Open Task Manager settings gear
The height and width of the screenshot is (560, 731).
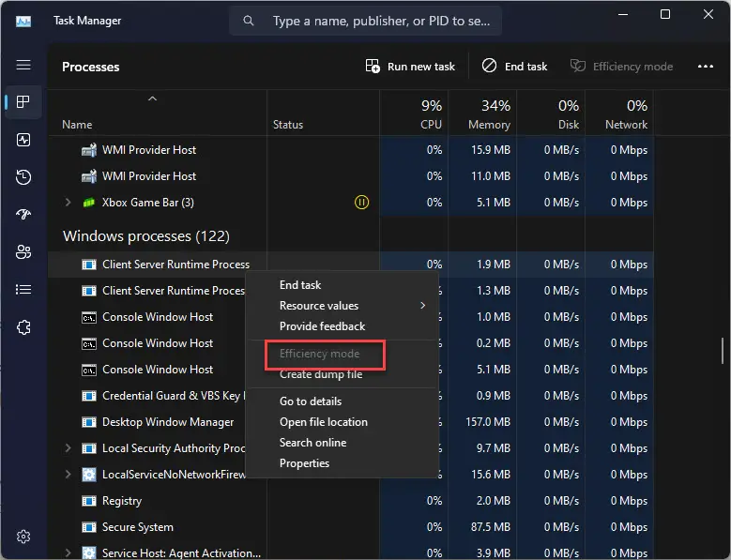pos(23,537)
